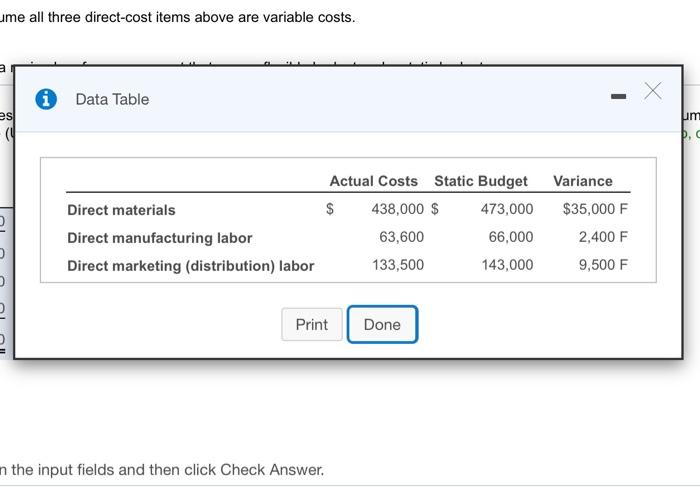Viewport: 700px width, 487px height.
Task: Close the Data Table popup
Action: tap(653, 92)
